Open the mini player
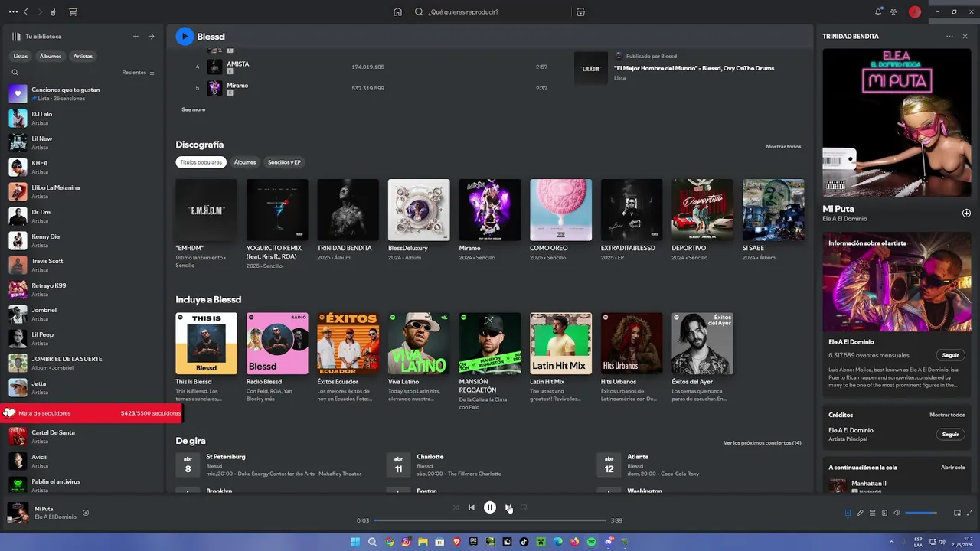Image resolution: width=980 pixels, height=551 pixels. [x=957, y=513]
